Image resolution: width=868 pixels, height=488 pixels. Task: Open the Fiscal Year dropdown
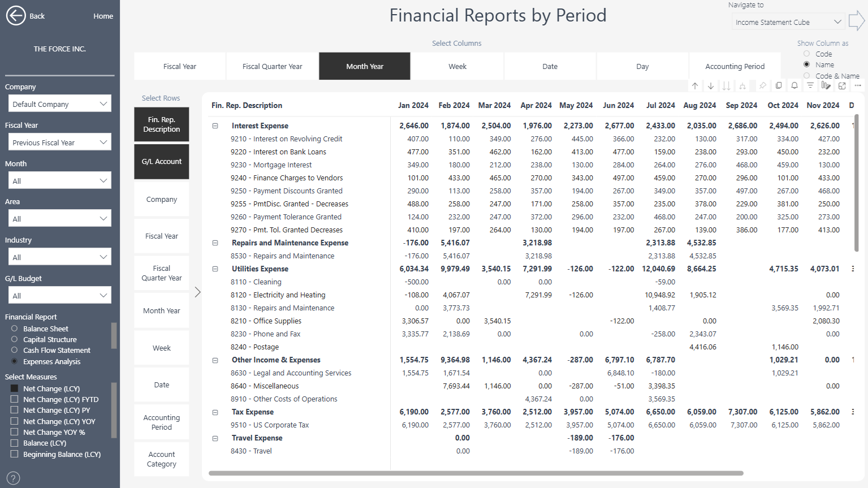59,142
